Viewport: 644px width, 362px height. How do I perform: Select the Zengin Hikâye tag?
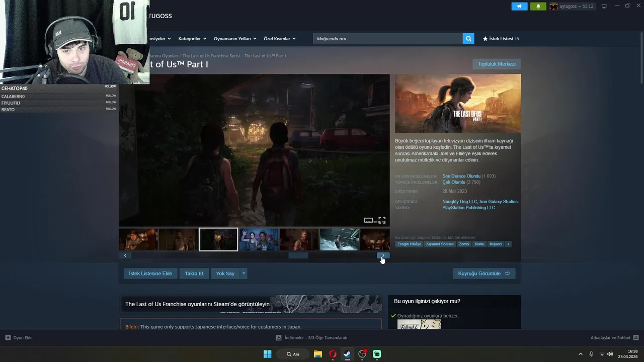[409, 244]
